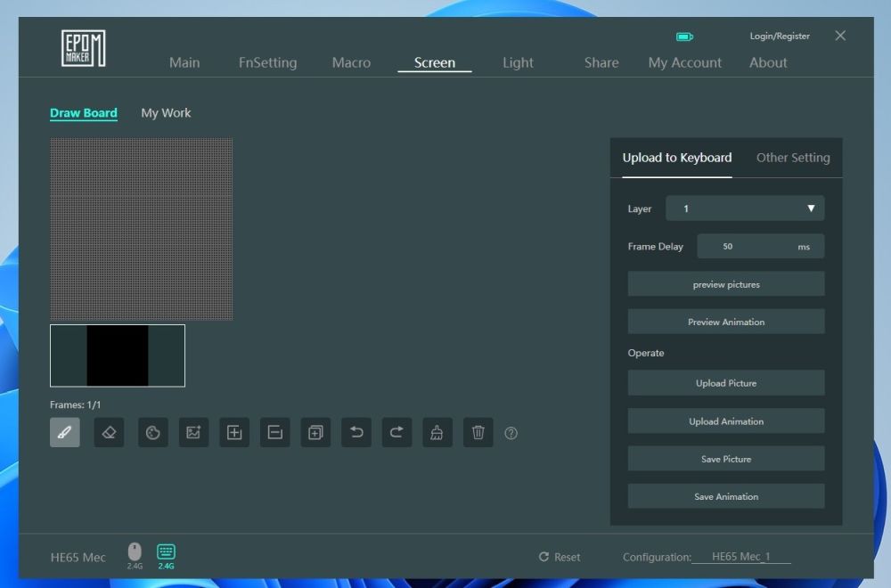Click the Upload Animation button
Image resolution: width=891 pixels, height=588 pixels.
point(725,421)
